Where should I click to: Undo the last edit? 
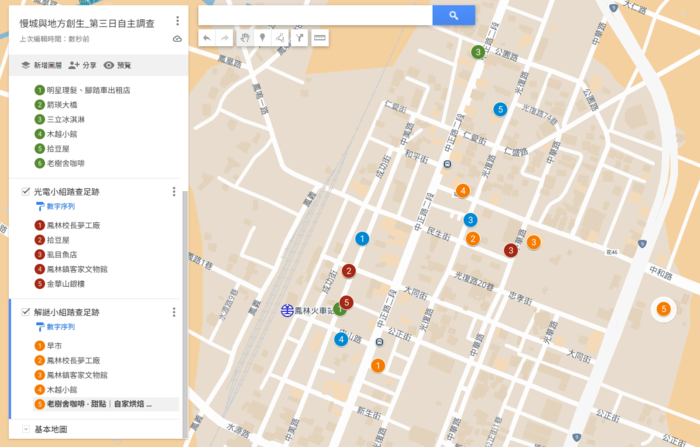pyautogui.click(x=207, y=38)
